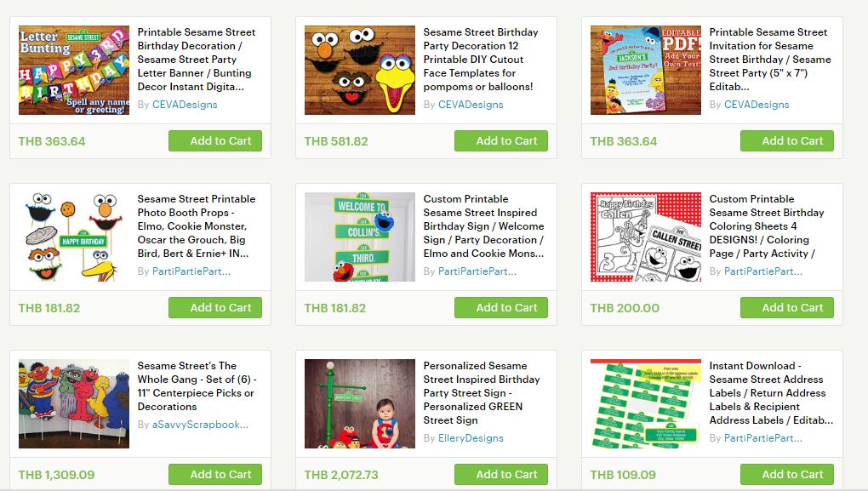Open CEVADesigns shop from the letter banner listing
The height and width of the screenshot is (491, 868).
185,105
